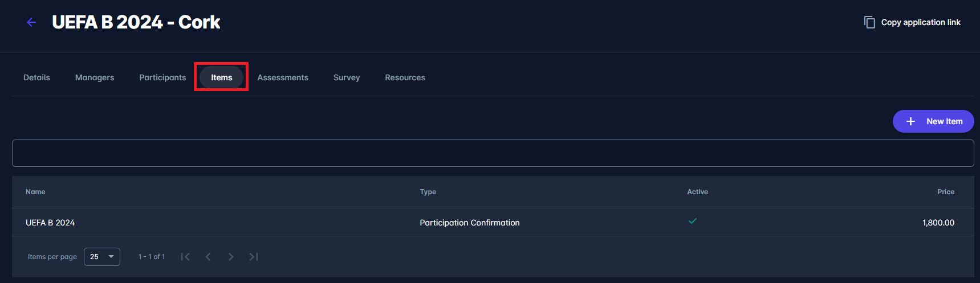The height and width of the screenshot is (283, 980).
Task: Open the Items per page dropdown
Action: pos(102,257)
